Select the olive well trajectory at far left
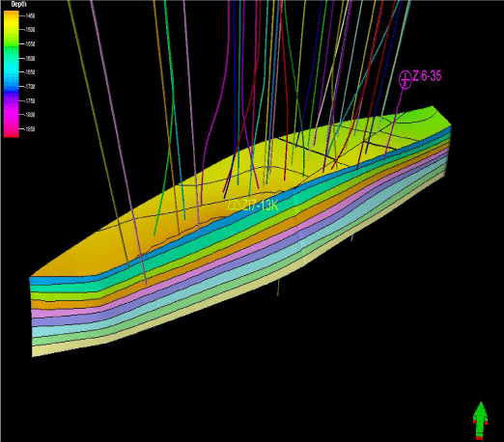 pyautogui.click(x=98, y=135)
